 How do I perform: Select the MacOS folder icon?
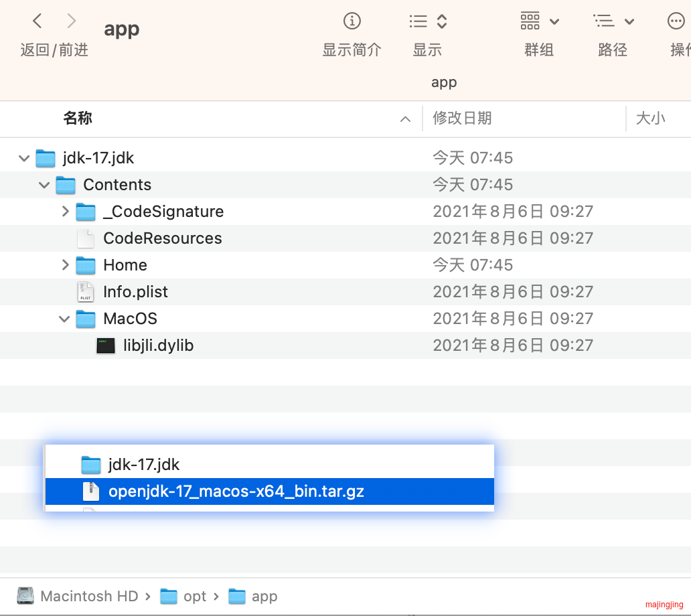click(86, 319)
